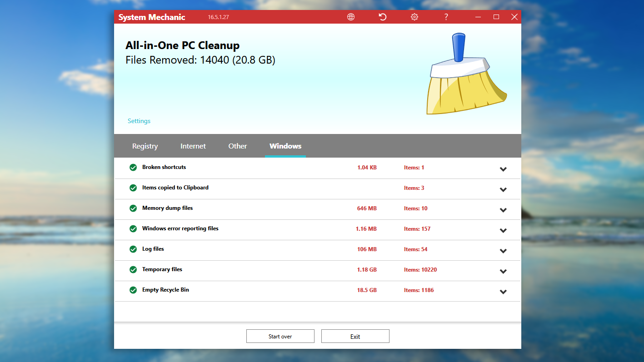Viewport: 644px width, 362px height.
Task: Click the undo/restore arrow icon
Action: 383,17
